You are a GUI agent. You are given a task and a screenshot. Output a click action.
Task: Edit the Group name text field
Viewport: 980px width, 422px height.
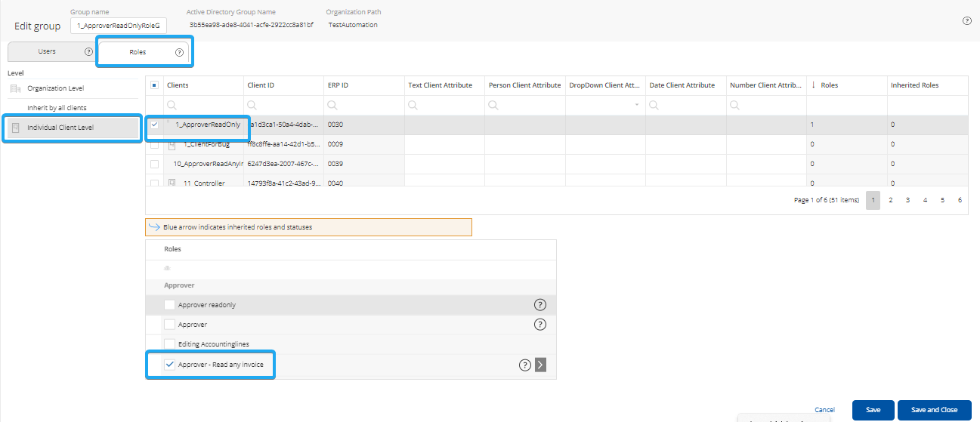pyautogui.click(x=118, y=26)
